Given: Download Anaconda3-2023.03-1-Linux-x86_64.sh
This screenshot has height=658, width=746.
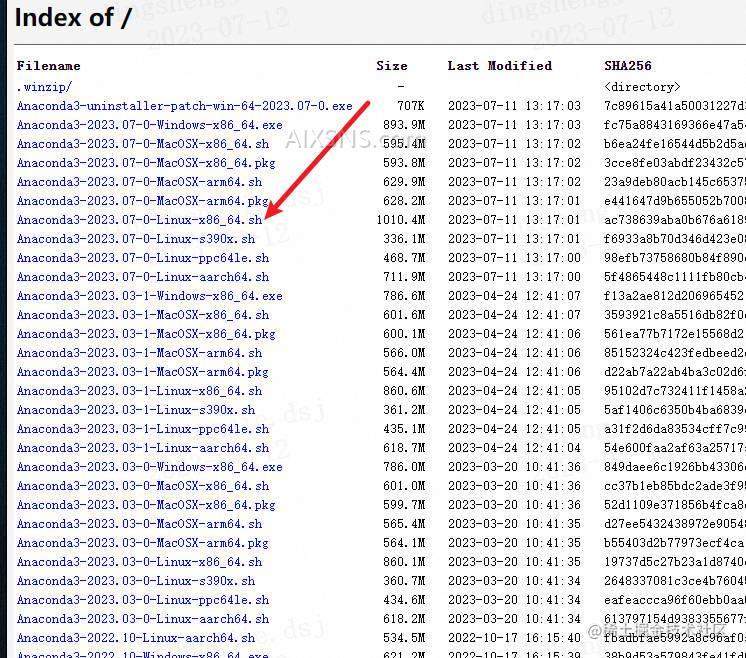Looking at the screenshot, I should point(139,391).
